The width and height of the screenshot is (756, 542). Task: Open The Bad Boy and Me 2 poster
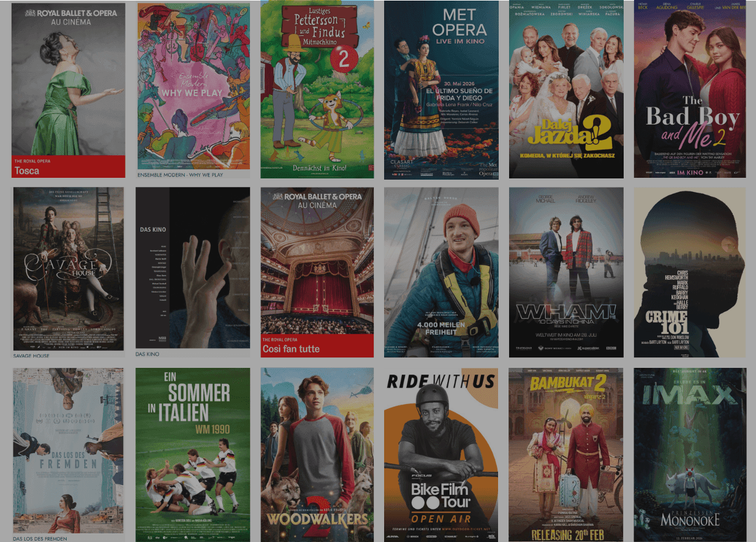pyautogui.click(x=690, y=90)
